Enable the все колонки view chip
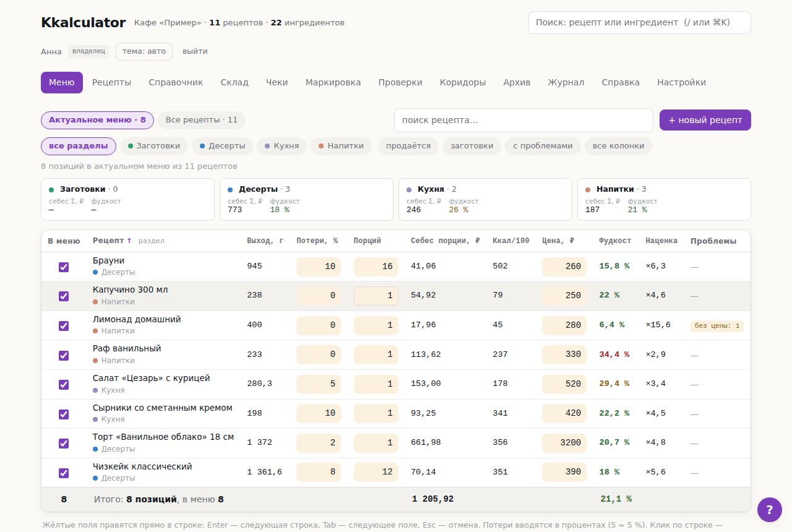The image size is (792, 532). tap(619, 146)
